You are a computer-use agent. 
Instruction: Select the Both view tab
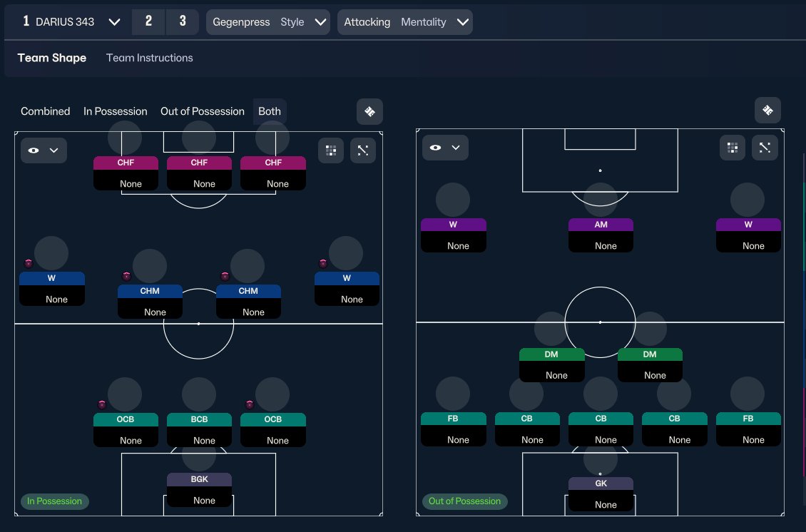tap(270, 111)
